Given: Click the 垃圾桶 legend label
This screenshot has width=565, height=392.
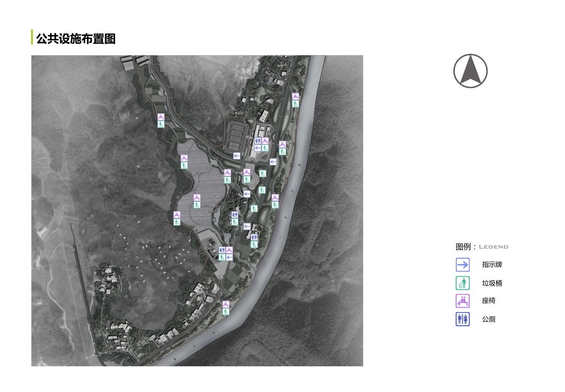Looking at the screenshot, I should tap(492, 283).
